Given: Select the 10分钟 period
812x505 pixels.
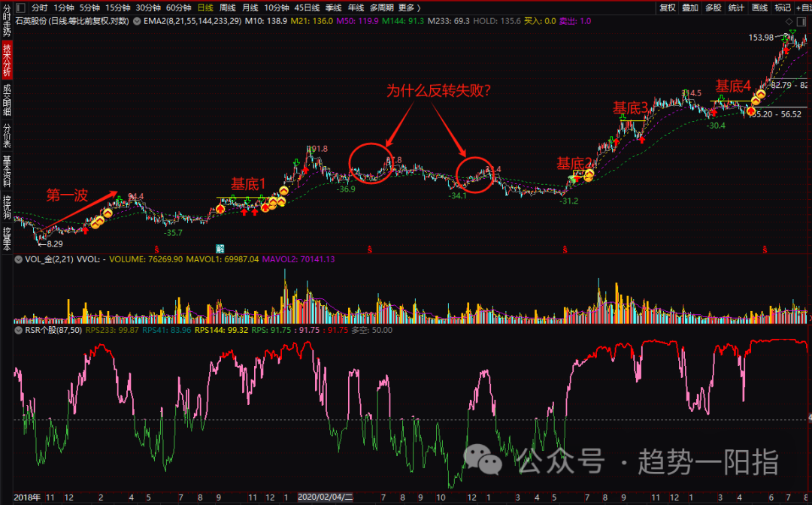Looking at the screenshot, I should coord(277,8).
